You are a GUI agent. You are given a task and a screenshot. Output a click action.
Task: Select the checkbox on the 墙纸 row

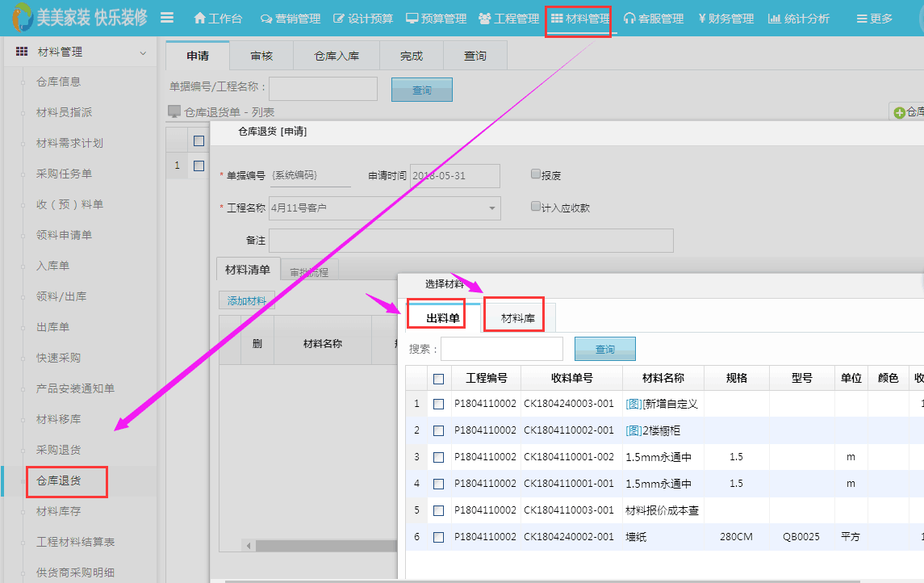tap(438, 537)
